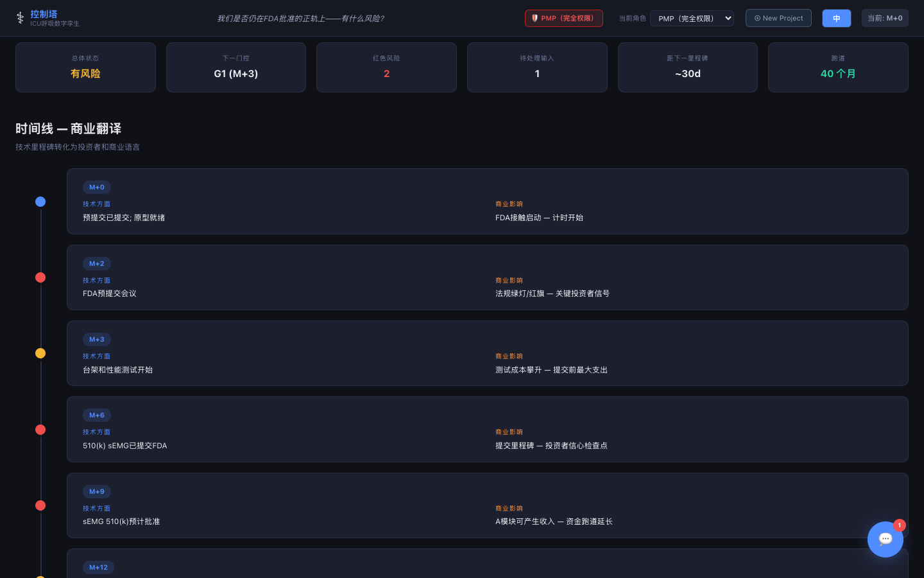Click the red timeline dot for M+2
Image resolution: width=924 pixels, height=578 pixels.
[40, 277]
